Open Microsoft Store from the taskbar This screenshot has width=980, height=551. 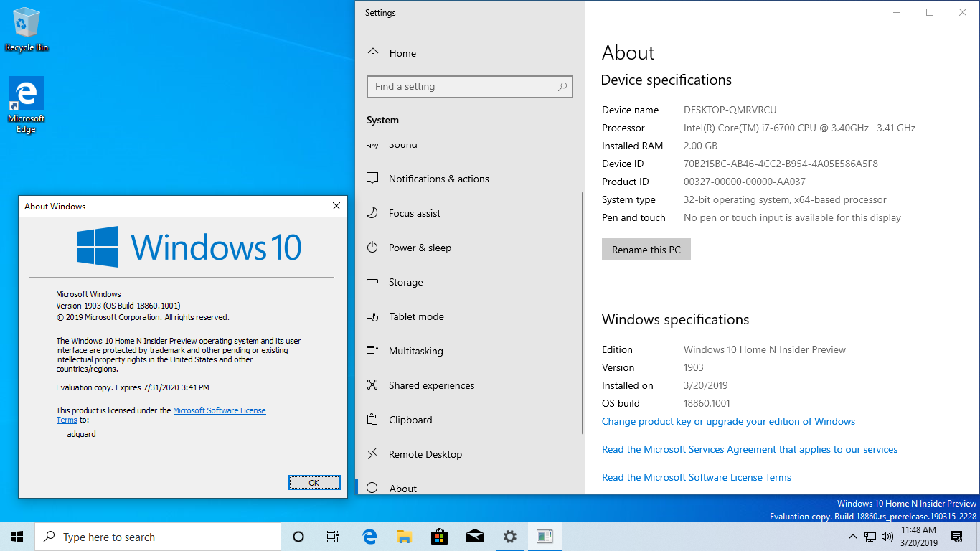[x=440, y=537]
